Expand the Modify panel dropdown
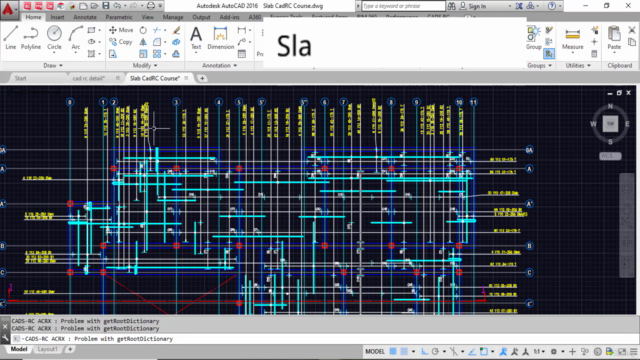 click(x=145, y=65)
